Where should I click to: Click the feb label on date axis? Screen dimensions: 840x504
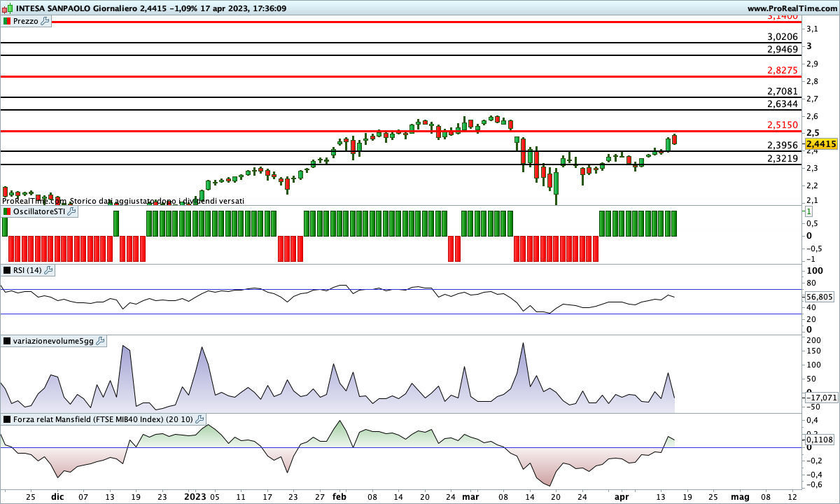point(339,496)
